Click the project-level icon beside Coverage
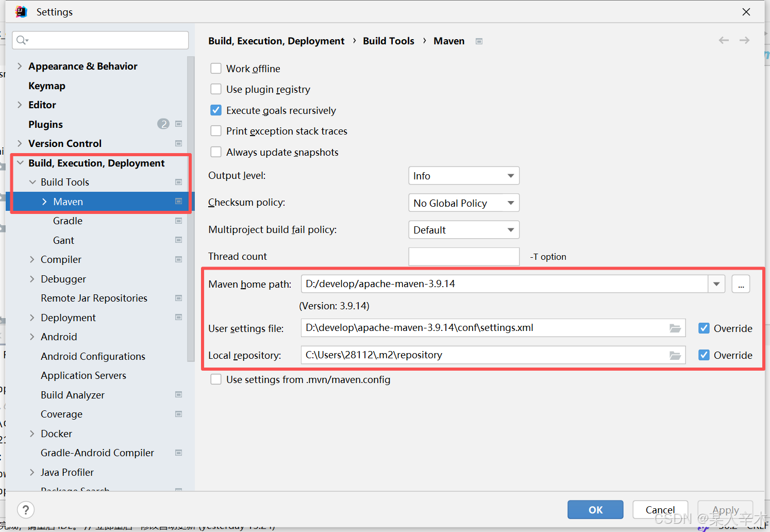Viewport: 770px width, 532px height. (179, 414)
